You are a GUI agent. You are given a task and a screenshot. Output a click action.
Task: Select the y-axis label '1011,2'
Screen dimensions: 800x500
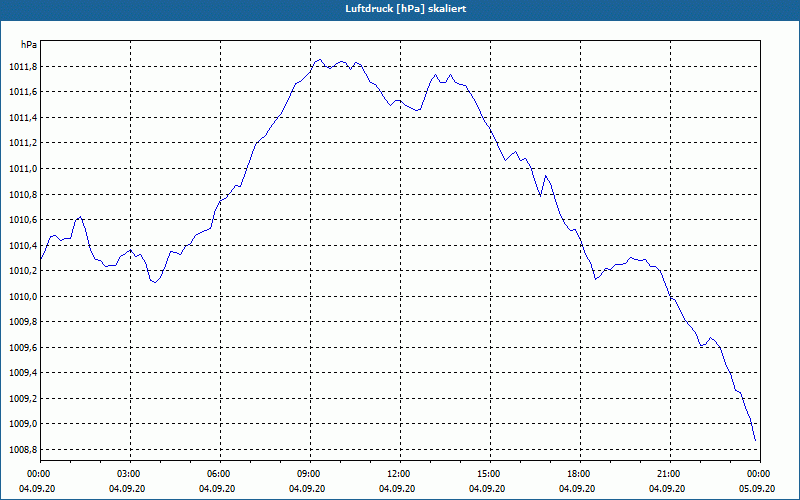(23, 143)
